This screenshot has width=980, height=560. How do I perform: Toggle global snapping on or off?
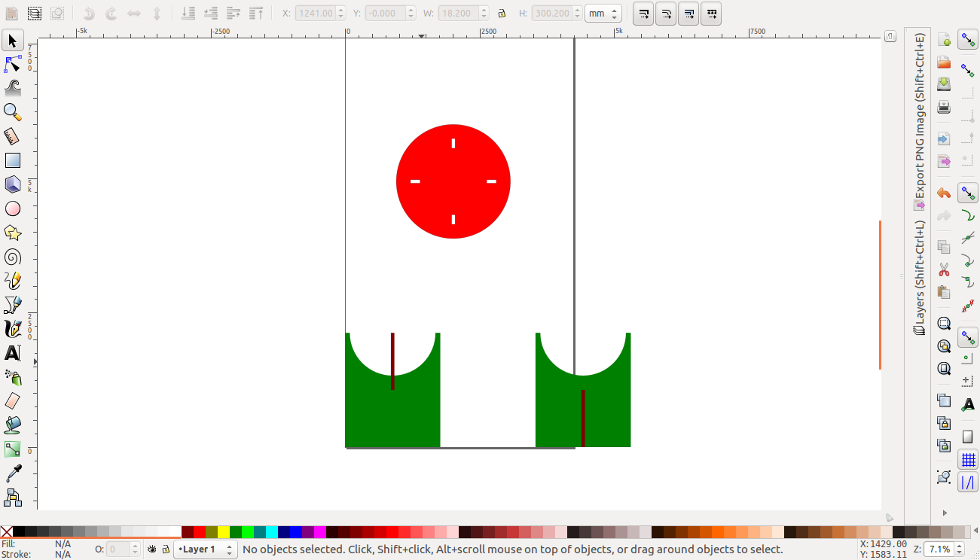point(968,40)
